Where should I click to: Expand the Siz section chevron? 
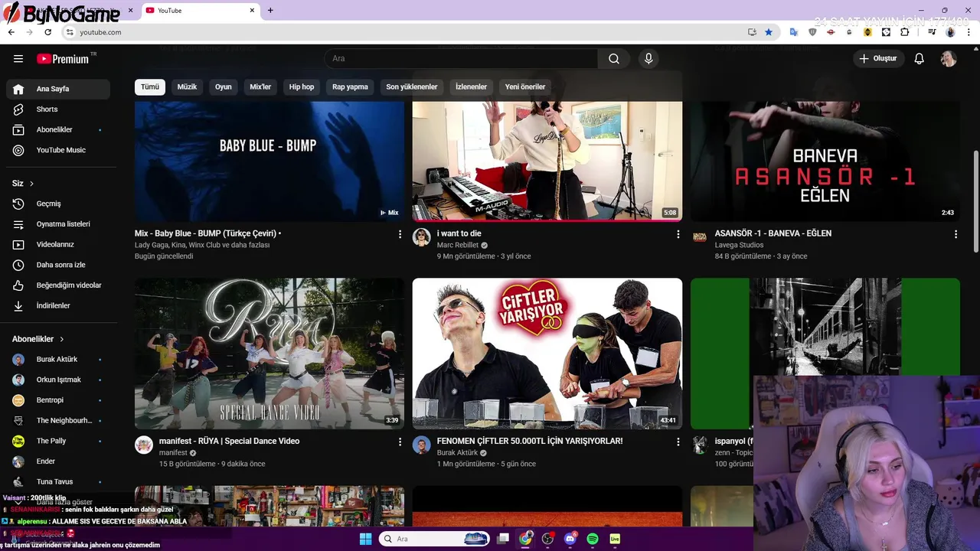coord(31,184)
